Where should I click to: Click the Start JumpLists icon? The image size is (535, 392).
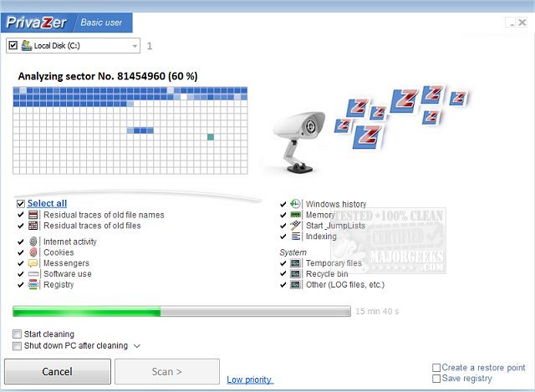pyautogui.click(x=295, y=226)
